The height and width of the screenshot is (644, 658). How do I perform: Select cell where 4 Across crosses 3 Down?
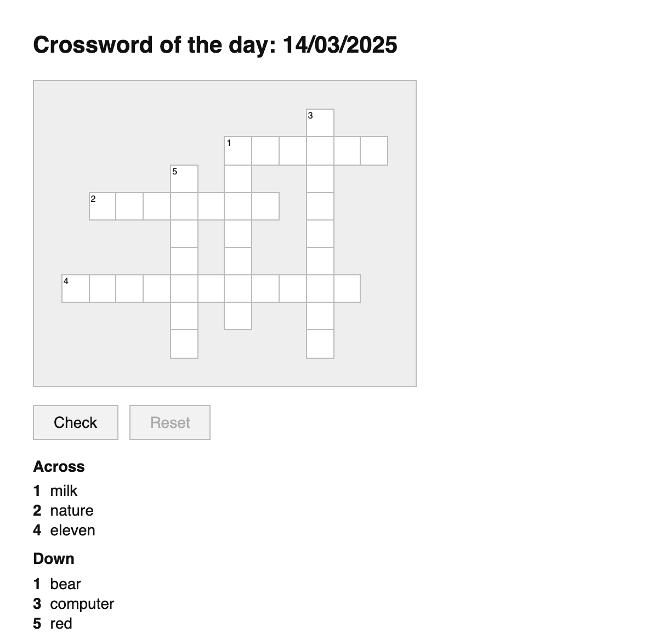tap(320, 289)
